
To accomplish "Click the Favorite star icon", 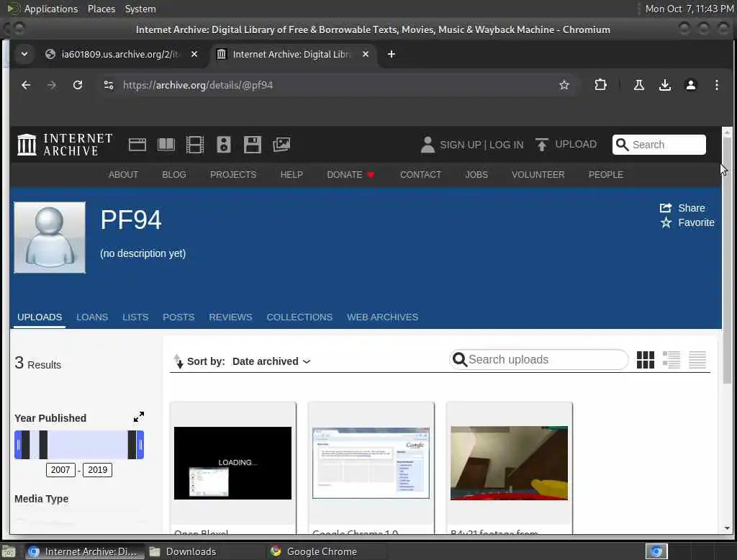I will click(666, 222).
